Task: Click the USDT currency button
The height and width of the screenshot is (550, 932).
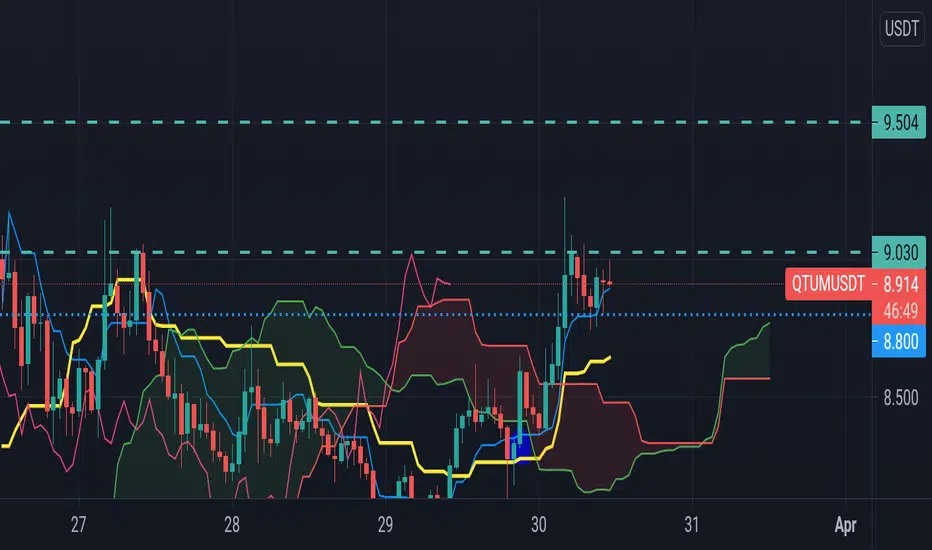Action: pyautogui.click(x=902, y=28)
